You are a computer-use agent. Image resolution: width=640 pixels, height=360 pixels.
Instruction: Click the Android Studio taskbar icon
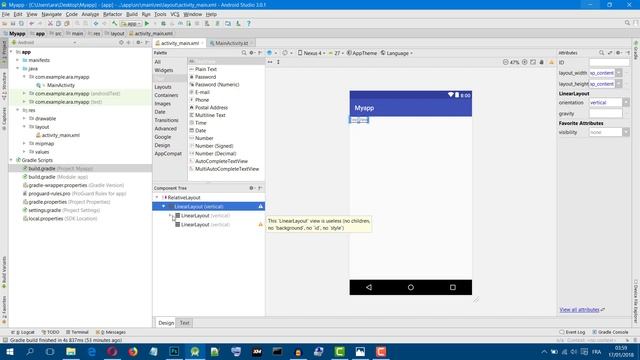[195, 351]
